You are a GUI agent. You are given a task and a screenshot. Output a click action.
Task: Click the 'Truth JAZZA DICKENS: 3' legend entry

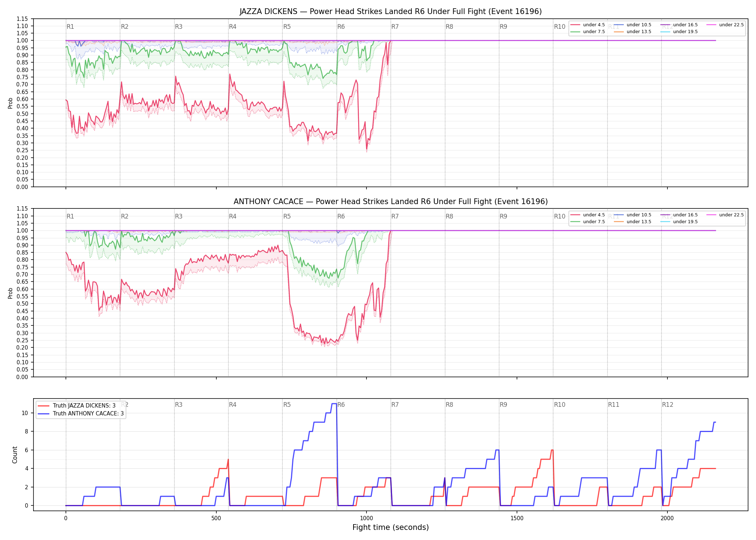coord(77,406)
